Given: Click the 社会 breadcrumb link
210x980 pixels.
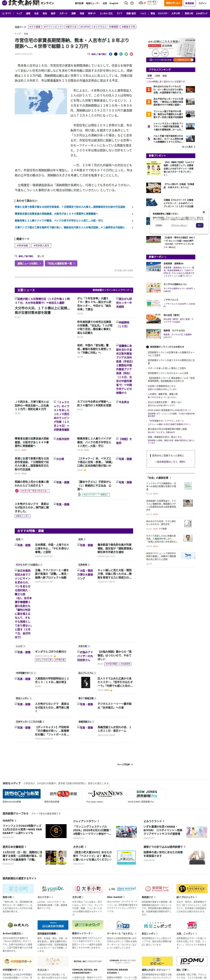Looking at the screenshot, I should coord(26,34).
